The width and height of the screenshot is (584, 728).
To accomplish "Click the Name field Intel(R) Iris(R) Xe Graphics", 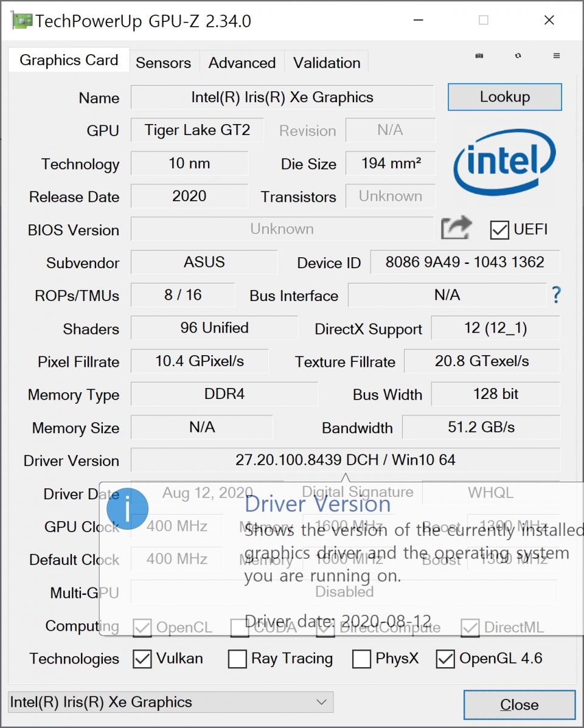I will tap(282, 97).
